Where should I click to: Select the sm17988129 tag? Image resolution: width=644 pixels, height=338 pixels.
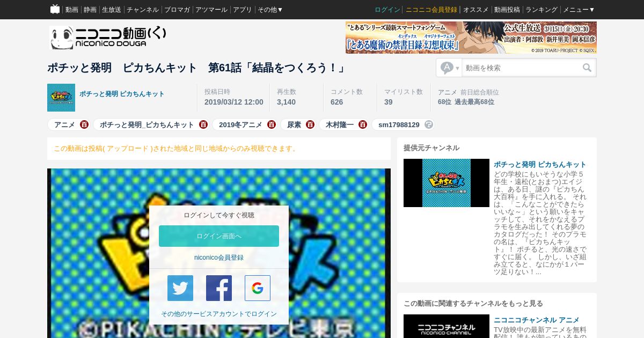(x=399, y=124)
